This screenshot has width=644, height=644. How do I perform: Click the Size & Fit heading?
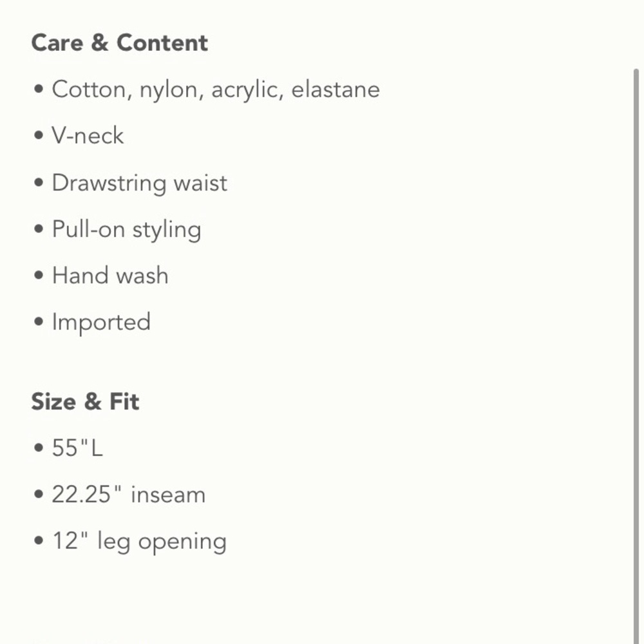pos(85,402)
